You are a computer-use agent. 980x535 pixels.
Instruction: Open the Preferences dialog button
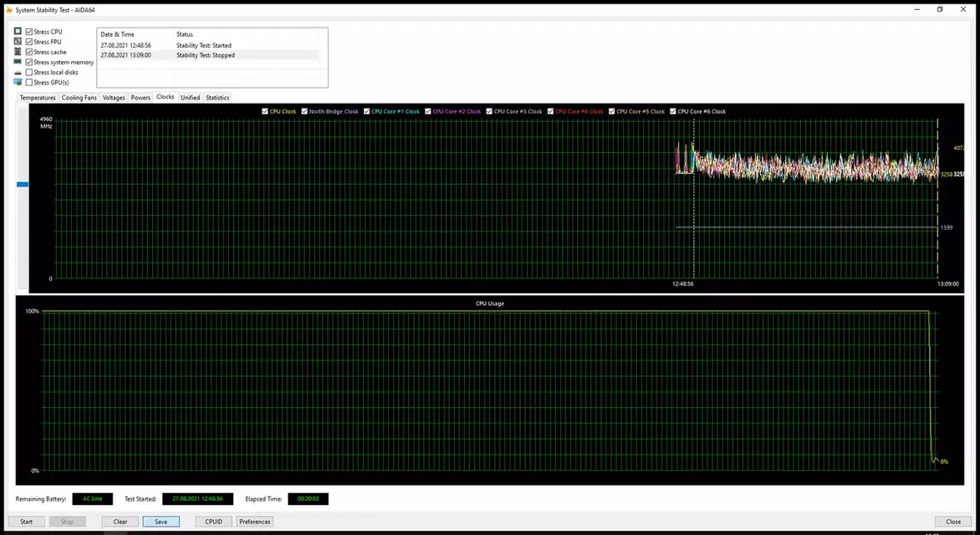[x=255, y=522]
